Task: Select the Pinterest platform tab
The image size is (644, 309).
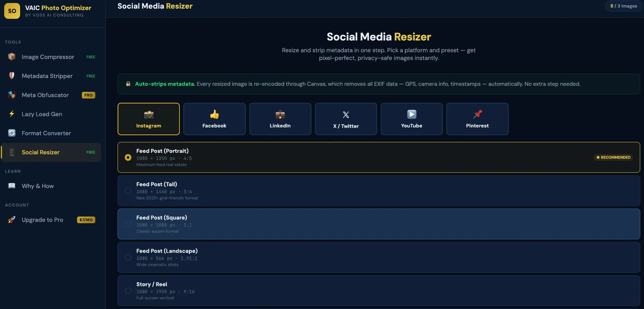Action: coord(477,119)
